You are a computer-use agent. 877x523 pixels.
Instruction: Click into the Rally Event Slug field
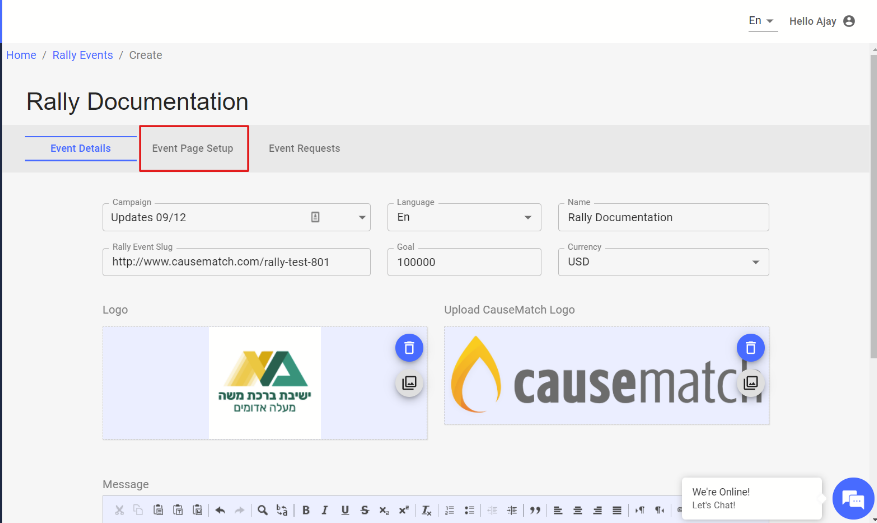tap(237, 262)
